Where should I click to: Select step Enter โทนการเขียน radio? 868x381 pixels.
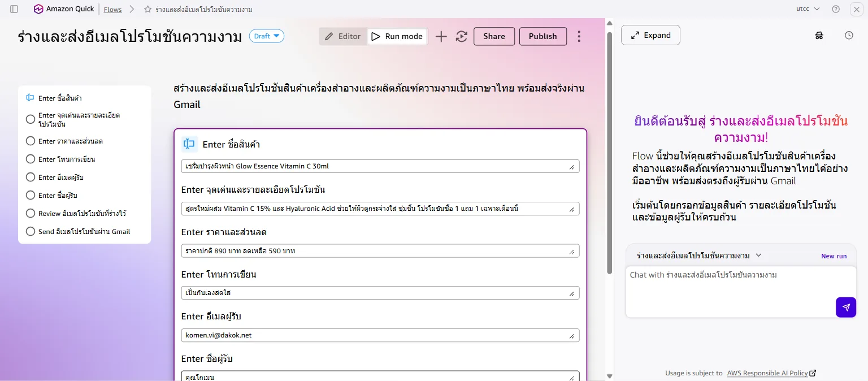coord(31,159)
